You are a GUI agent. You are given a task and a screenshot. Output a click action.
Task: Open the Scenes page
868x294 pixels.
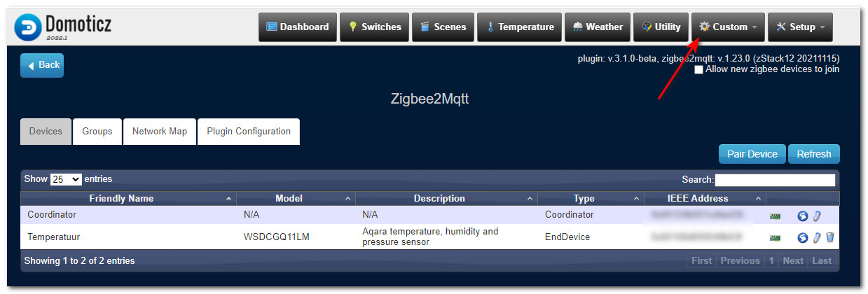(x=443, y=27)
